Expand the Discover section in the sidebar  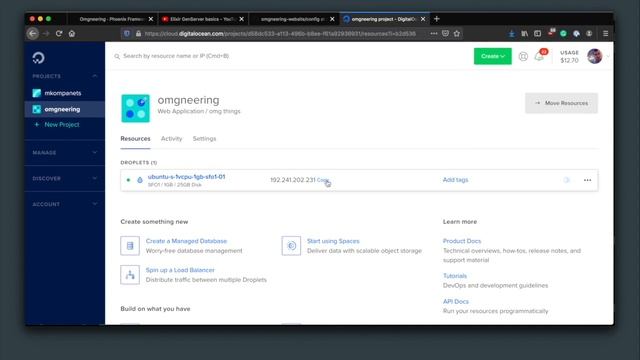(64, 178)
